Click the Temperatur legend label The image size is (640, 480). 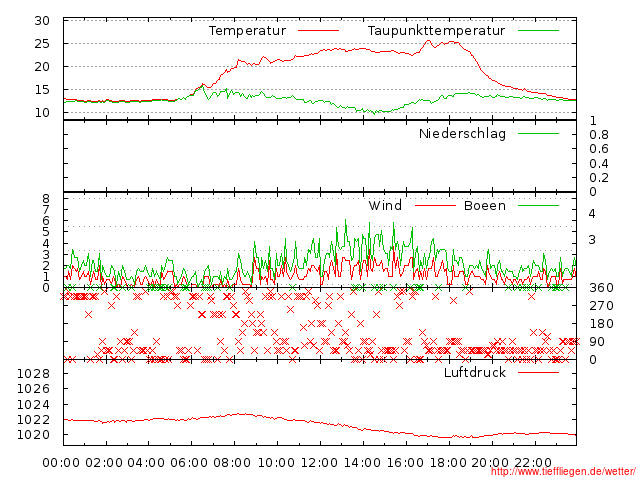point(247,31)
